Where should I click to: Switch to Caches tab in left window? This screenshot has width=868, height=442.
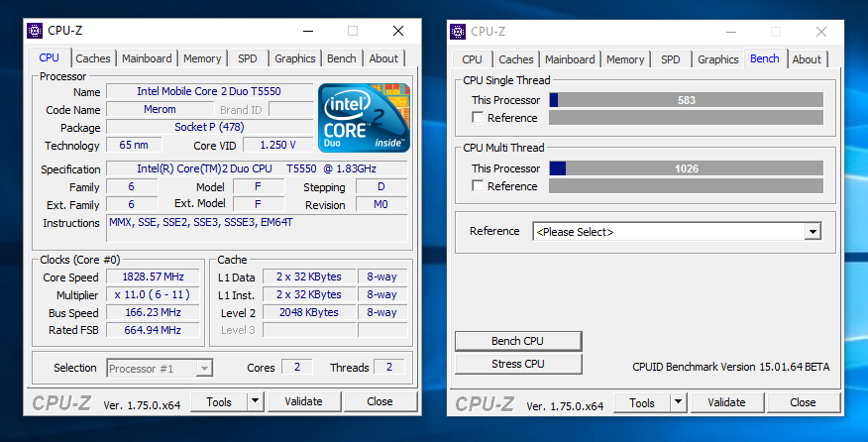(x=93, y=58)
